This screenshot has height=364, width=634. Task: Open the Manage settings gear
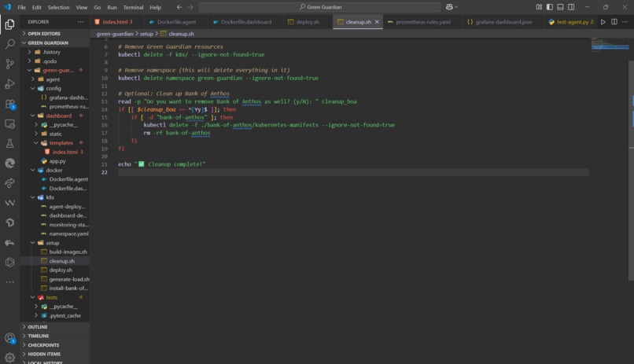9,357
